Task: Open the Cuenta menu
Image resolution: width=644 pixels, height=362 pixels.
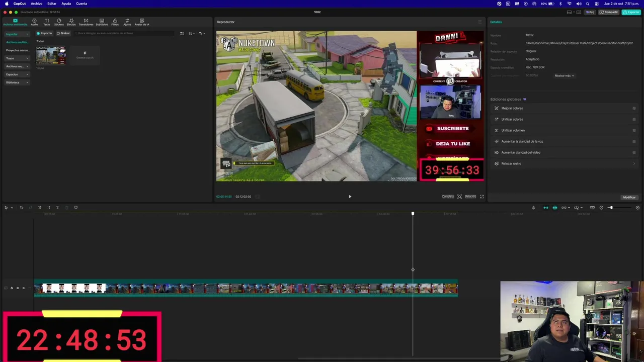Action: (x=82, y=4)
